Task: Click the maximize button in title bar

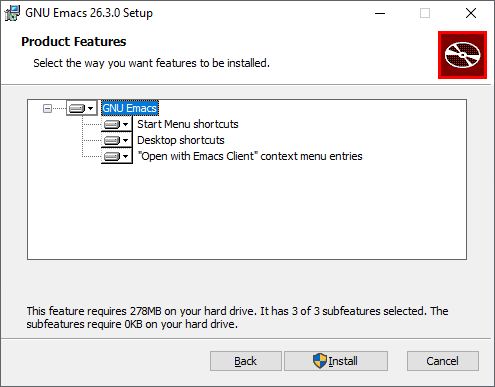Action: 425,13
